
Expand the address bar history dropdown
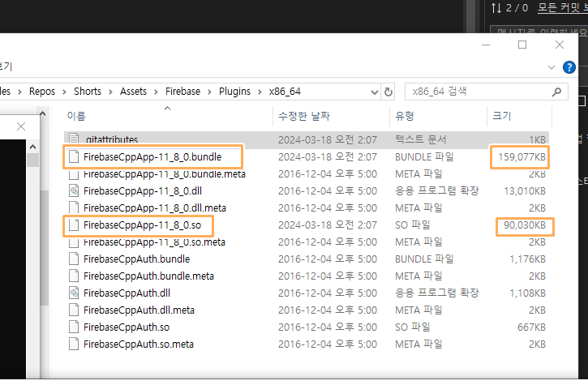(x=374, y=92)
